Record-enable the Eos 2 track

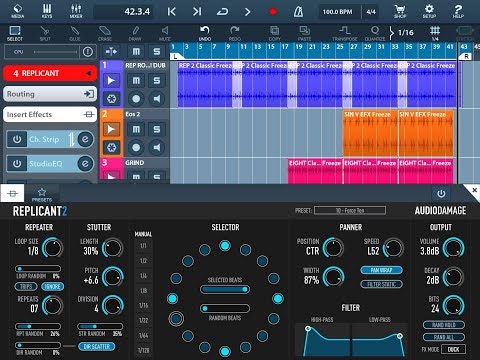pos(136,147)
